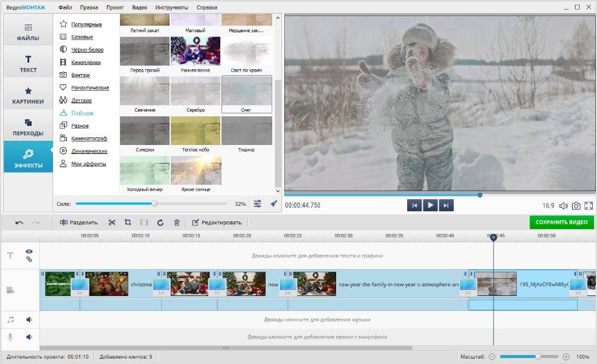This screenshot has width=597, height=364.
Task: Mute the music track speaker
Action: pyautogui.click(x=29, y=320)
